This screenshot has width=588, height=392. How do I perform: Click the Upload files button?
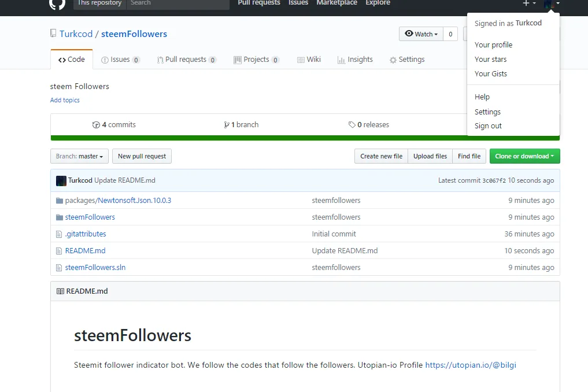[430, 157]
